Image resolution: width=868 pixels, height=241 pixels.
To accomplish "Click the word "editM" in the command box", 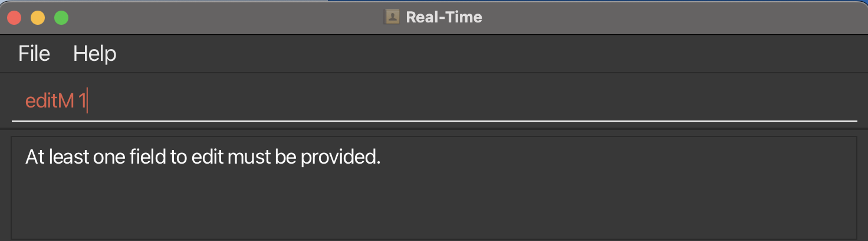I will point(50,102).
